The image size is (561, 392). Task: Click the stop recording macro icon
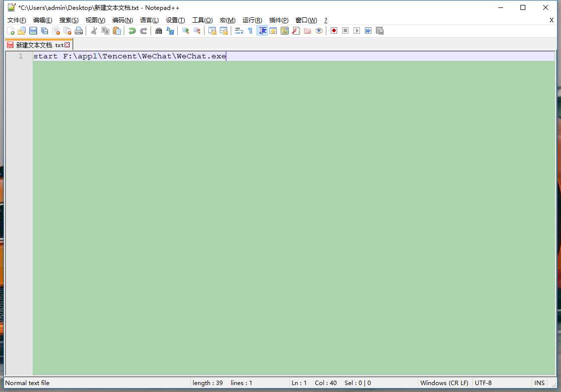point(345,31)
